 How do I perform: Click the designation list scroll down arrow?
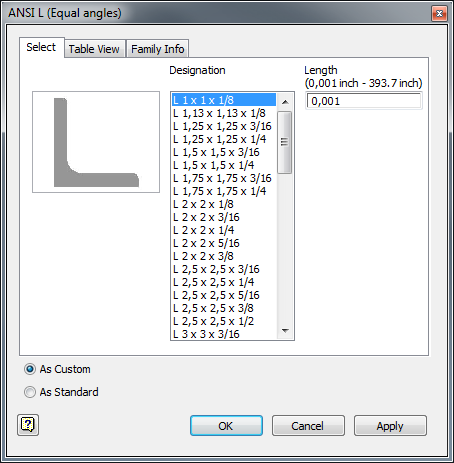[x=285, y=331]
